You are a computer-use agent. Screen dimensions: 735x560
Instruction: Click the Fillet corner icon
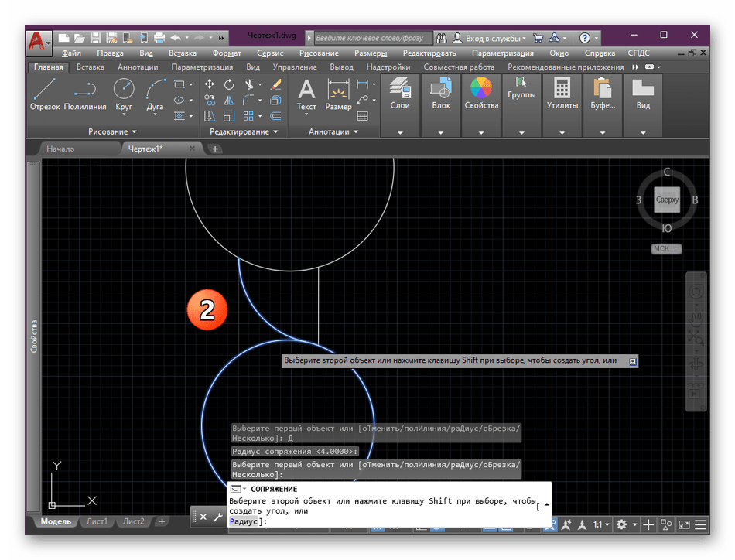coord(248,101)
